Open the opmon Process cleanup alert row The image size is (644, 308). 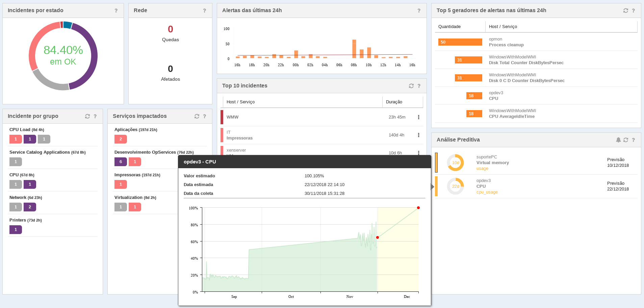point(536,42)
